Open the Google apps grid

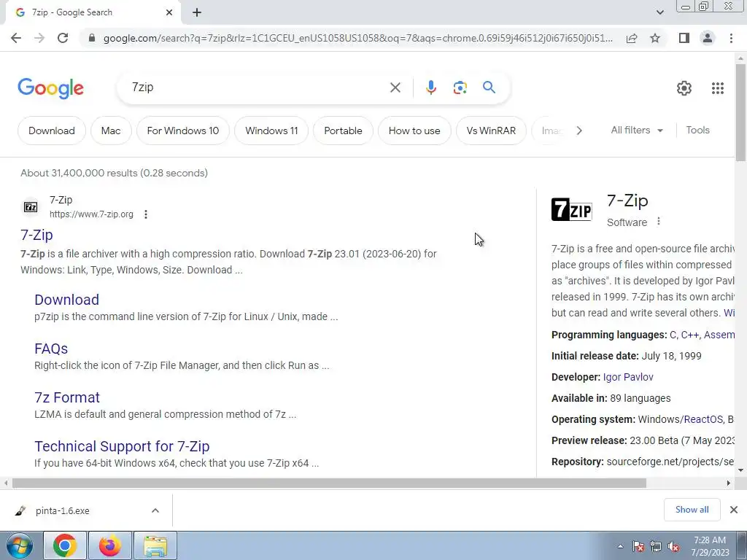click(718, 88)
